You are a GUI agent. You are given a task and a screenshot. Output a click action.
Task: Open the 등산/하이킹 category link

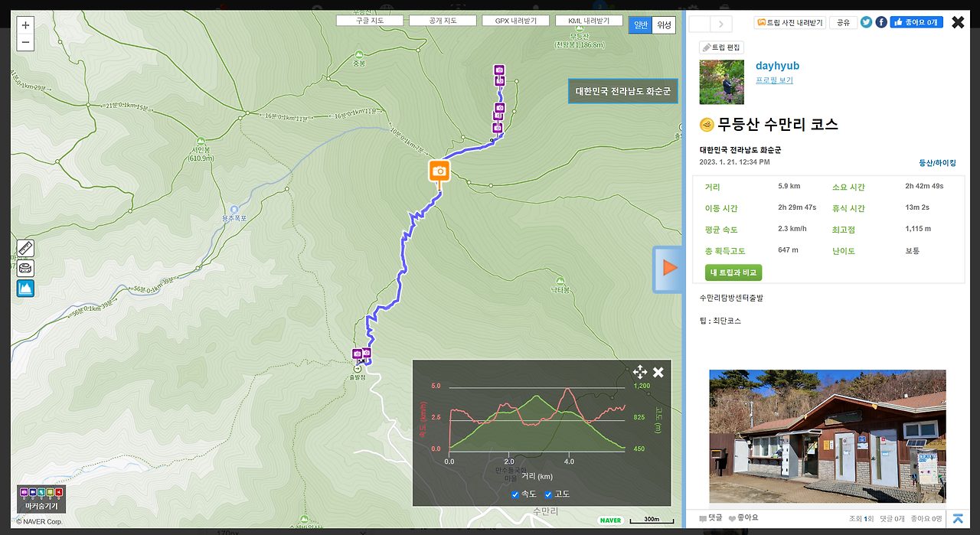[x=937, y=162]
